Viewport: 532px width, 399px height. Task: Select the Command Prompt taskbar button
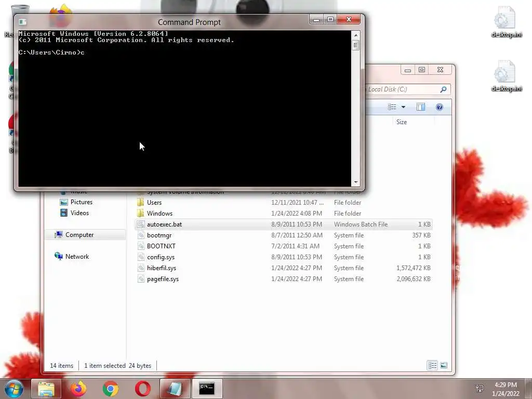207,389
